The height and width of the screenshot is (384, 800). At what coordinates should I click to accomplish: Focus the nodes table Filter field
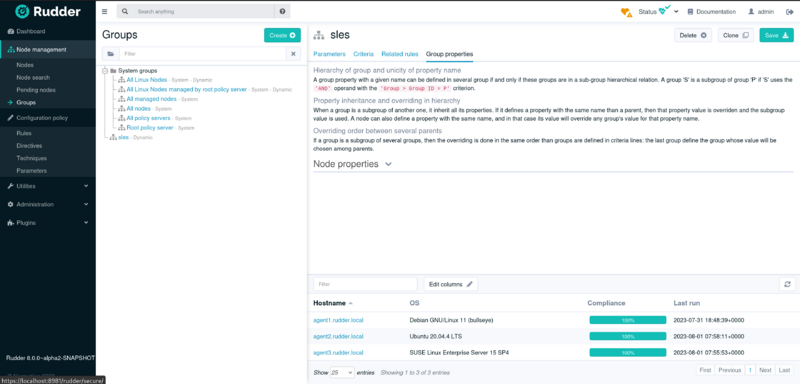(x=365, y=284)
